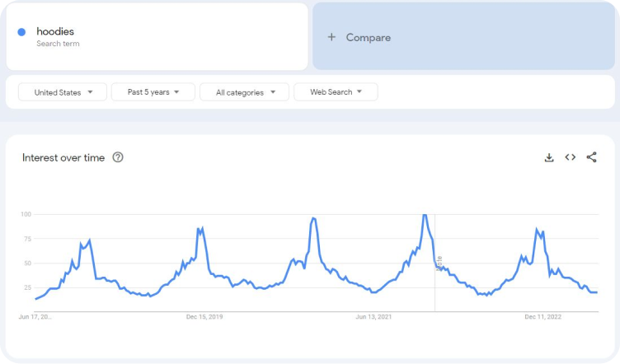The image size is (620, 364).
Task: Click the 100 value on the y-axis
Action: (x=26, y=214)
